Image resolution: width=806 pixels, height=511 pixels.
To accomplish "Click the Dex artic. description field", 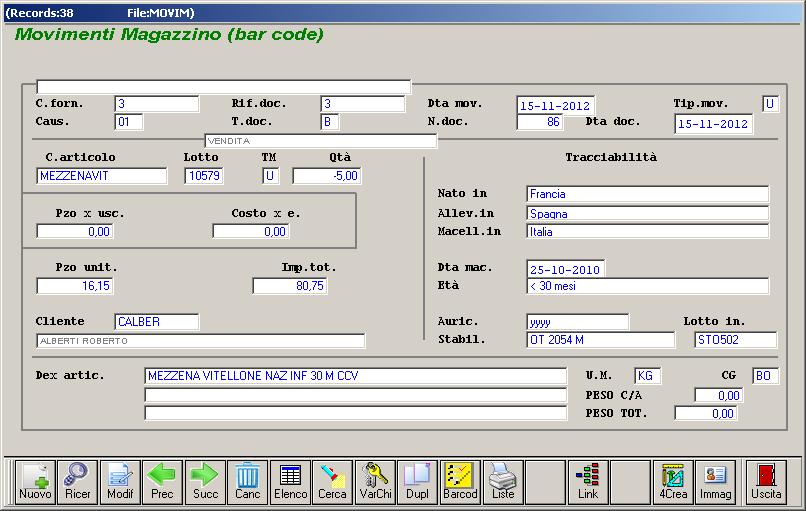I will 356,376.
